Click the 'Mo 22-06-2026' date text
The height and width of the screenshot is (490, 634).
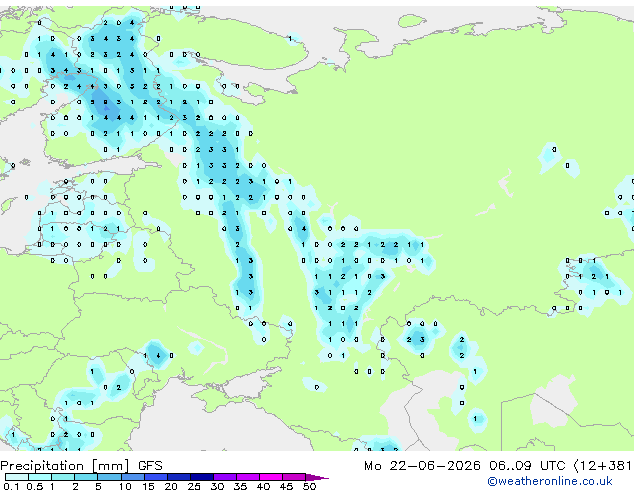[422, 466]
